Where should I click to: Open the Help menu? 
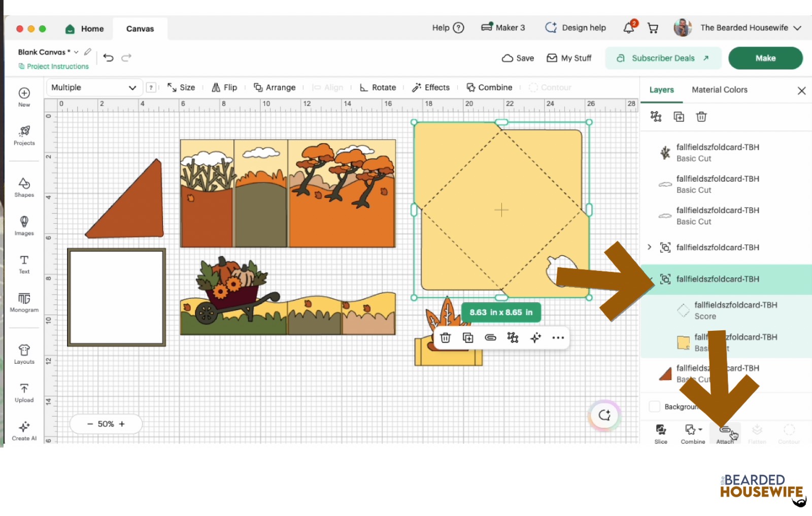pyautogui.click(x=448, y=27)
